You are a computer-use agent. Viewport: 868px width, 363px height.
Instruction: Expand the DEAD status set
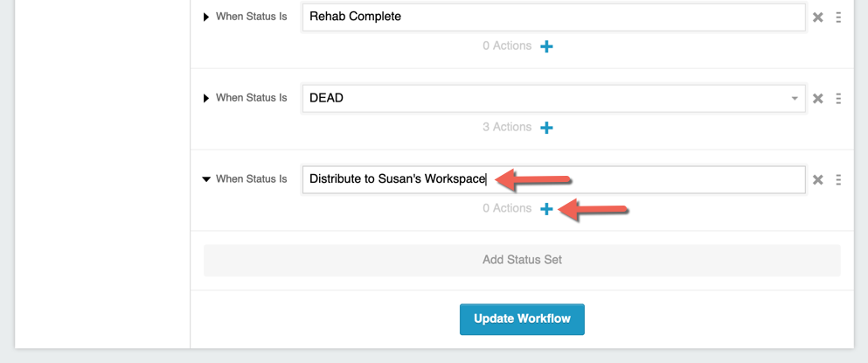click(x=206, y=98)
